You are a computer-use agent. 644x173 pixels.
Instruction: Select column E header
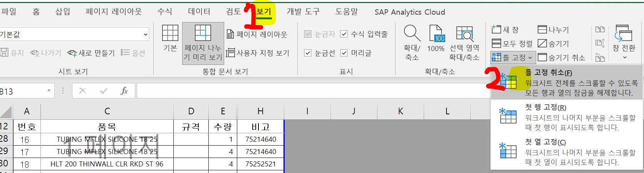(x=223, y=111)
